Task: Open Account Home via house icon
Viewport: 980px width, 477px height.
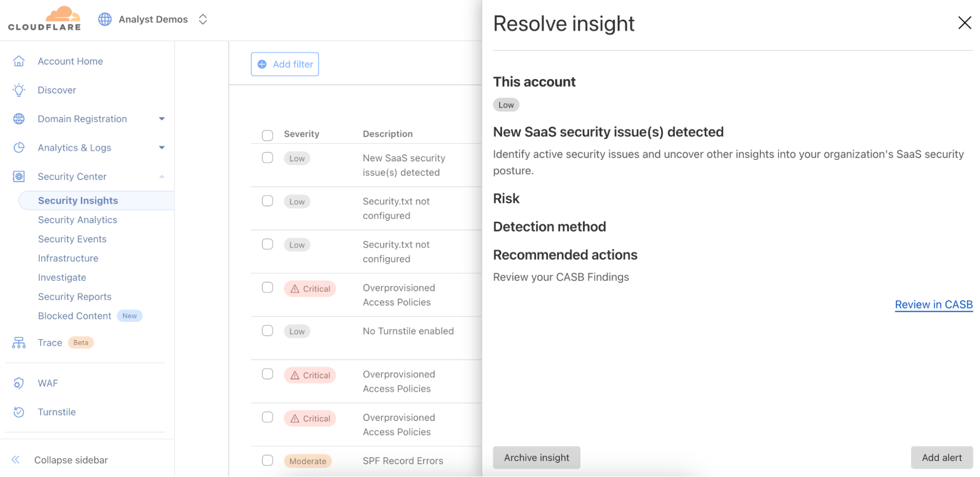Action: coord(19,61)
